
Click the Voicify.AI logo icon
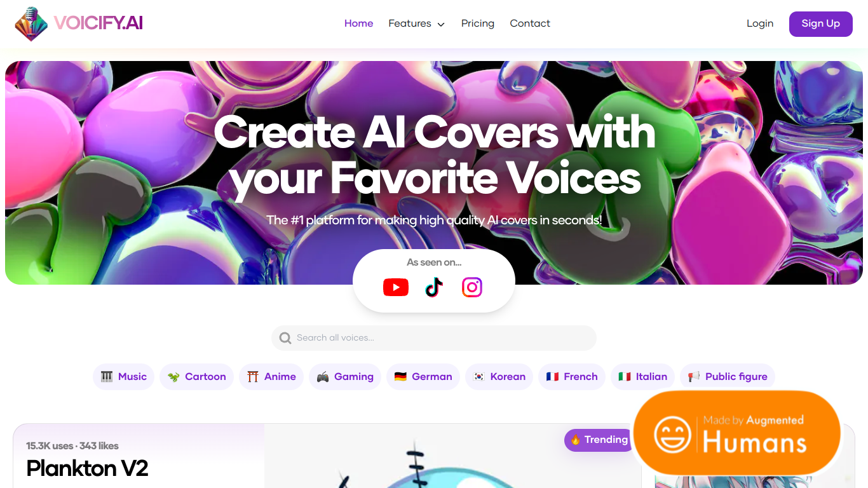32,24
